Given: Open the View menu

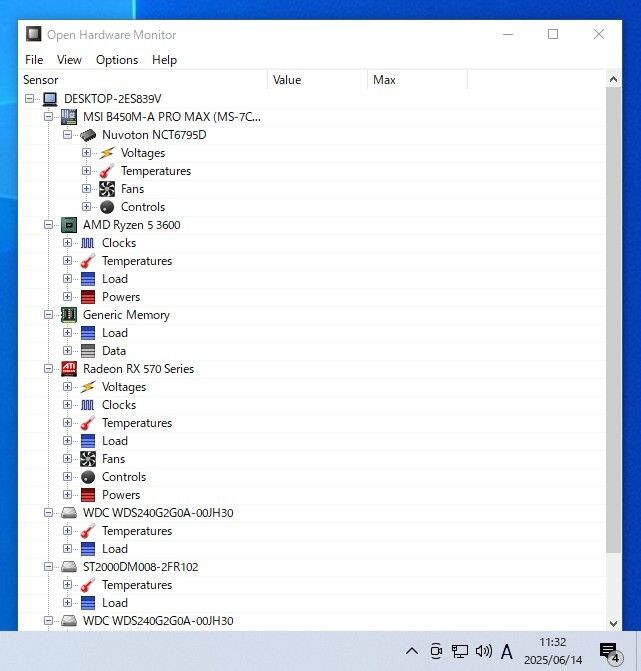Looking at the screenshot, I should click(x=69, y=60).
